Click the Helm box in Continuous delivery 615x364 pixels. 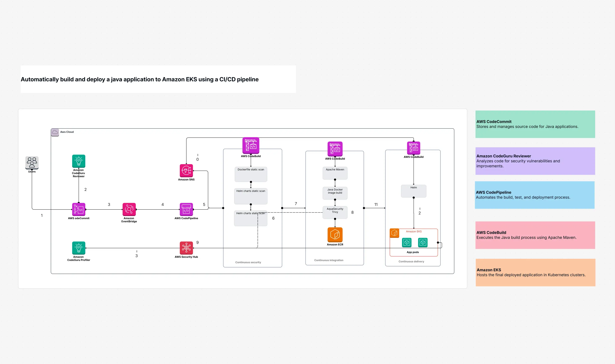pos(413,191)
